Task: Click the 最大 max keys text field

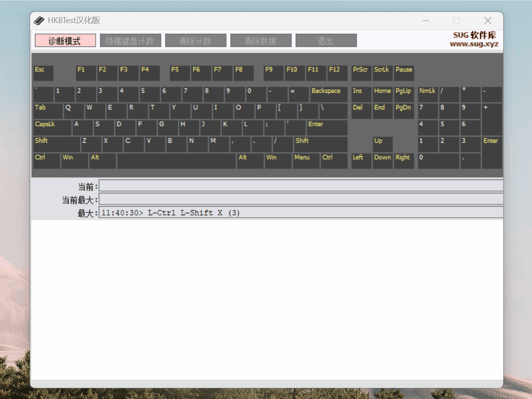Action: pyautogui.click(x=301, y=212)
